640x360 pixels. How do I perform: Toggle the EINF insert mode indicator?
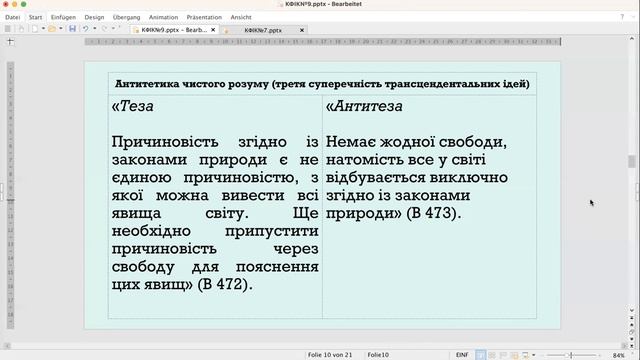[462, 355]
